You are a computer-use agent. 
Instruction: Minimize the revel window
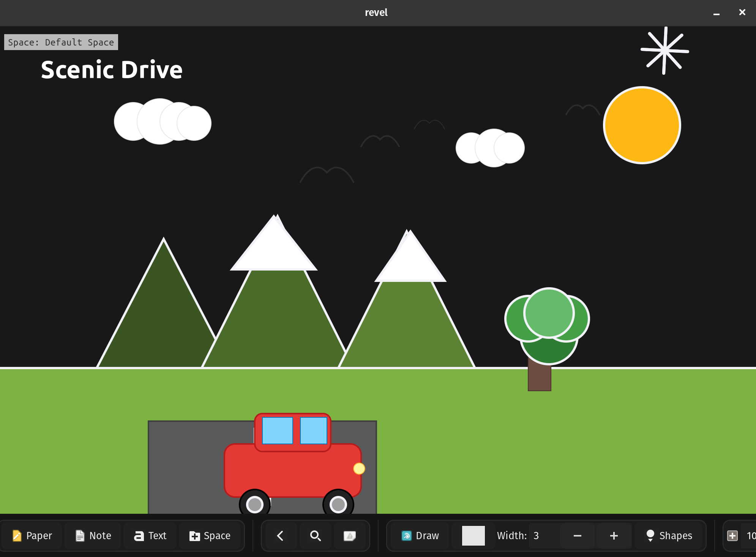point(716,13)
